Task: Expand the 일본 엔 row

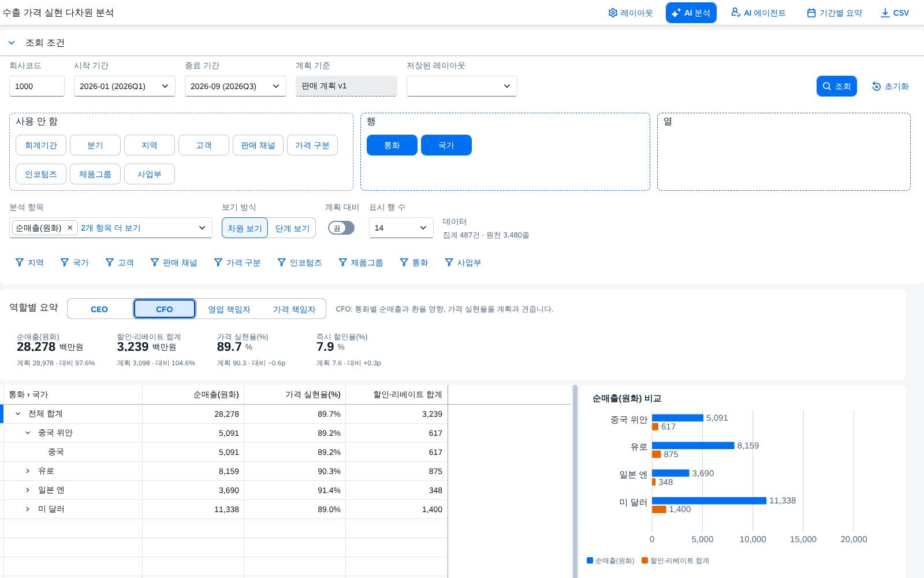Action: click(28, 490)
